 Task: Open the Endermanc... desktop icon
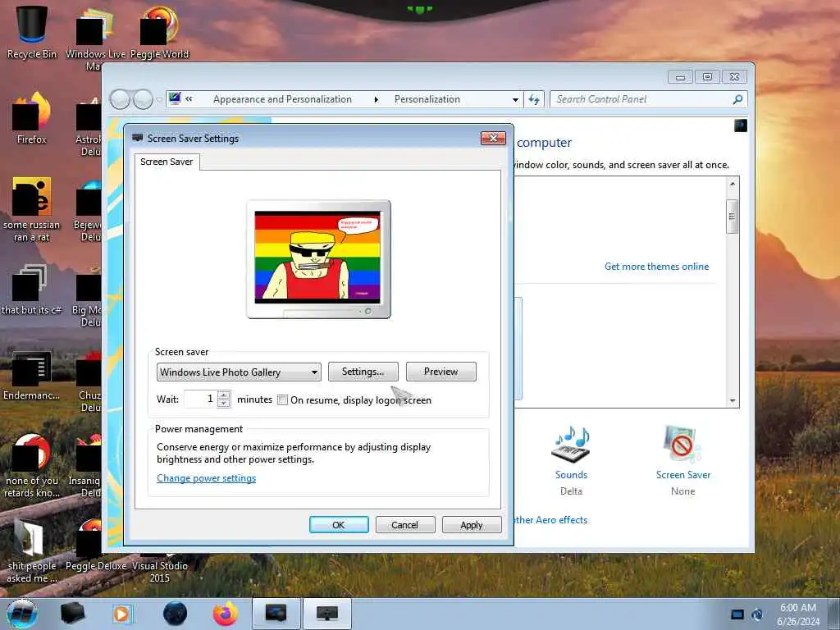32,375
